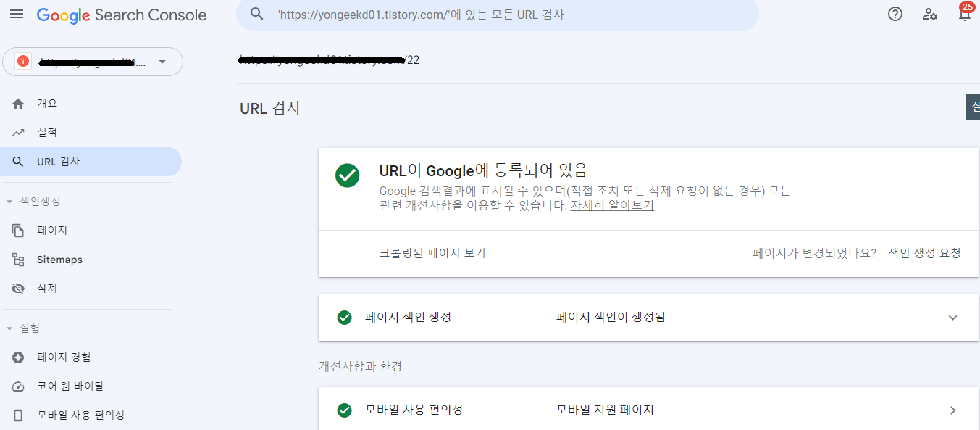
Task: Click the magnifier icon beside URL 검사
Action: pos(19,162)
